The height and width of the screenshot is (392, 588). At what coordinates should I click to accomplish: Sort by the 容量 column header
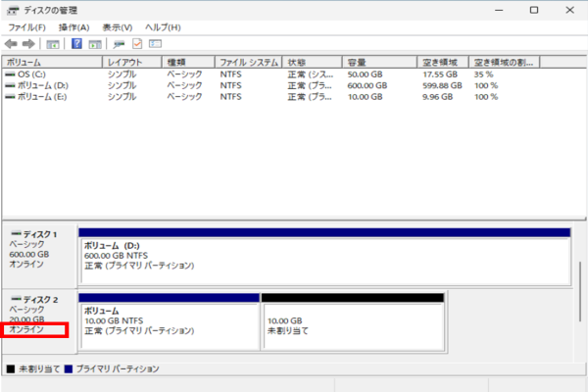point(356,62)
